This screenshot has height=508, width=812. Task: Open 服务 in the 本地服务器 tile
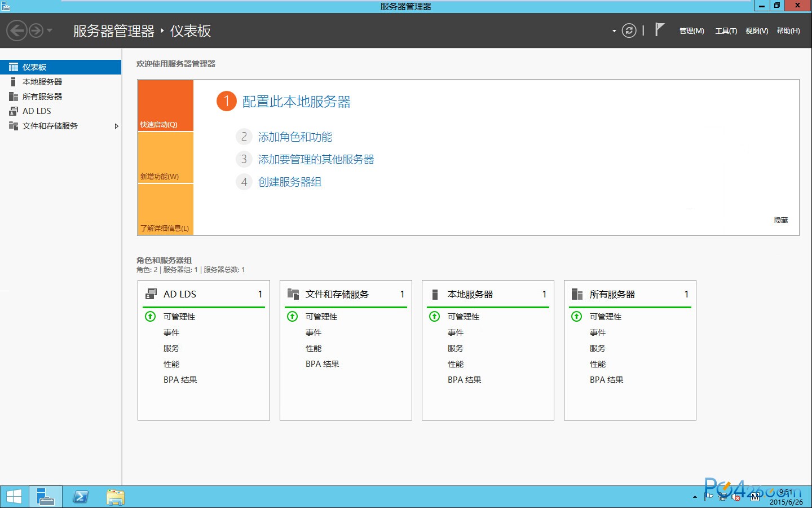tap(456, 348)
